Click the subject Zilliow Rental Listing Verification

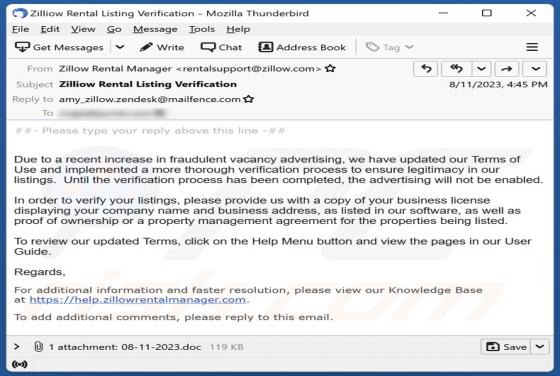point(148,84)
